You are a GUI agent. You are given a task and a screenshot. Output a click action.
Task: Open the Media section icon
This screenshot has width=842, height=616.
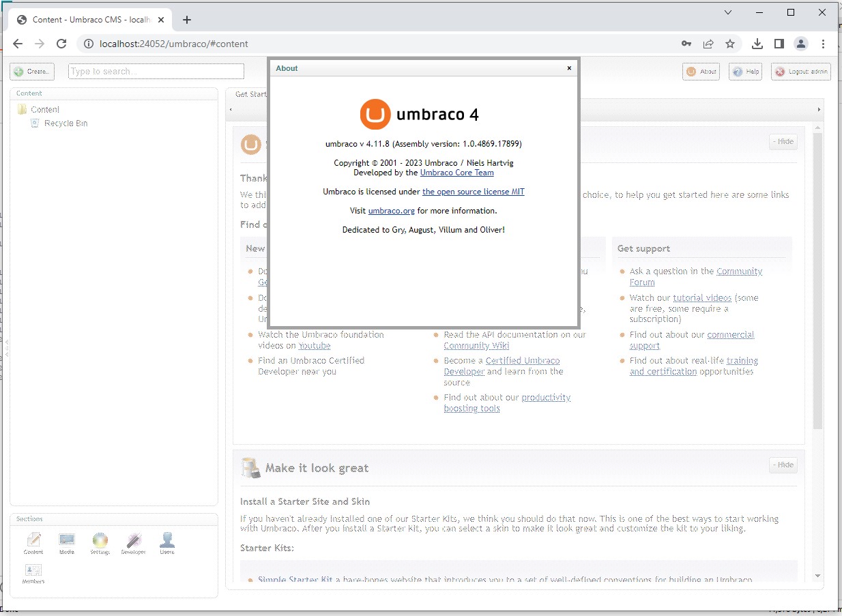pyautogui.click(x=67, y=543)
